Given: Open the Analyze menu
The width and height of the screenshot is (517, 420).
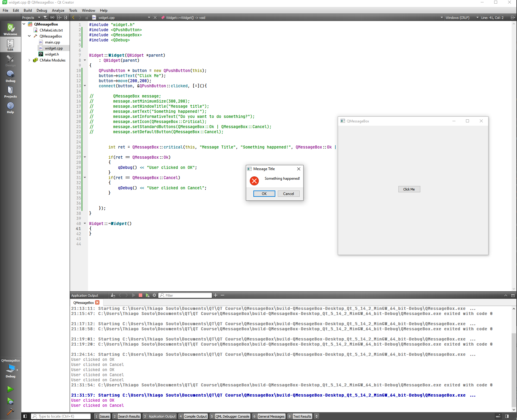Looking at the screenshot, I should (58, 10).
